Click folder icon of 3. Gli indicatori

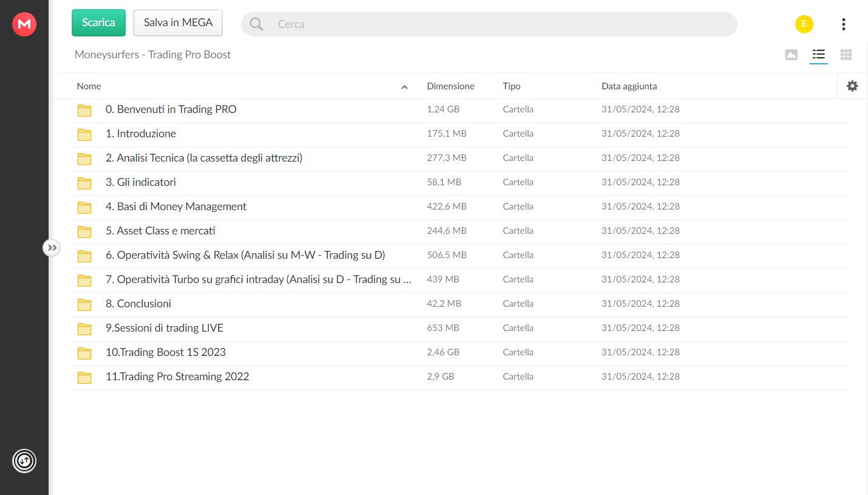click(84, 183)
